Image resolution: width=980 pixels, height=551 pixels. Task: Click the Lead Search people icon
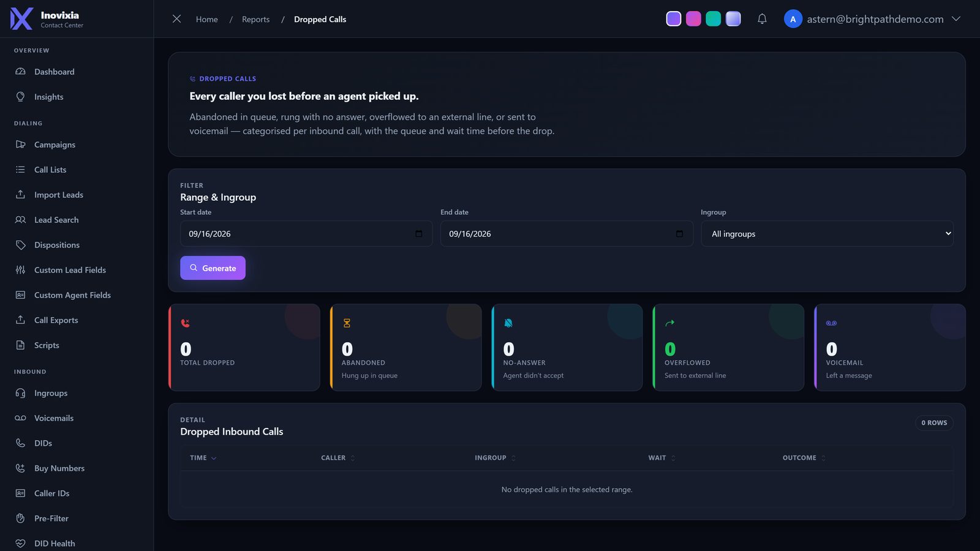pyautogui.click(x=20, y=220)
